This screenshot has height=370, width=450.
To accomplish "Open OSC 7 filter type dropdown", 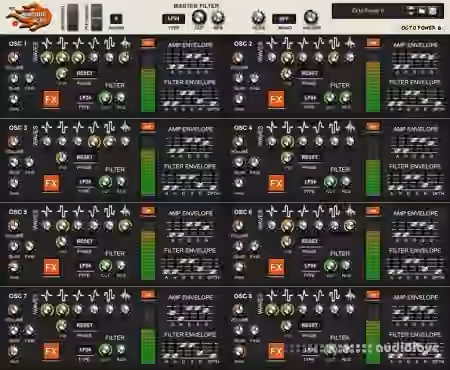I will point(85,350).
